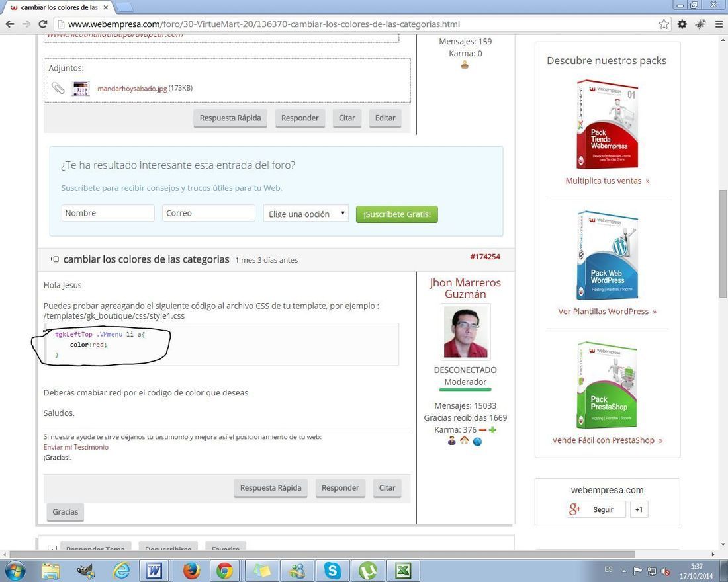Open Internet Explorer from the taskbar
The height and width of the screenshot is (582, 728).
[121, 571]
